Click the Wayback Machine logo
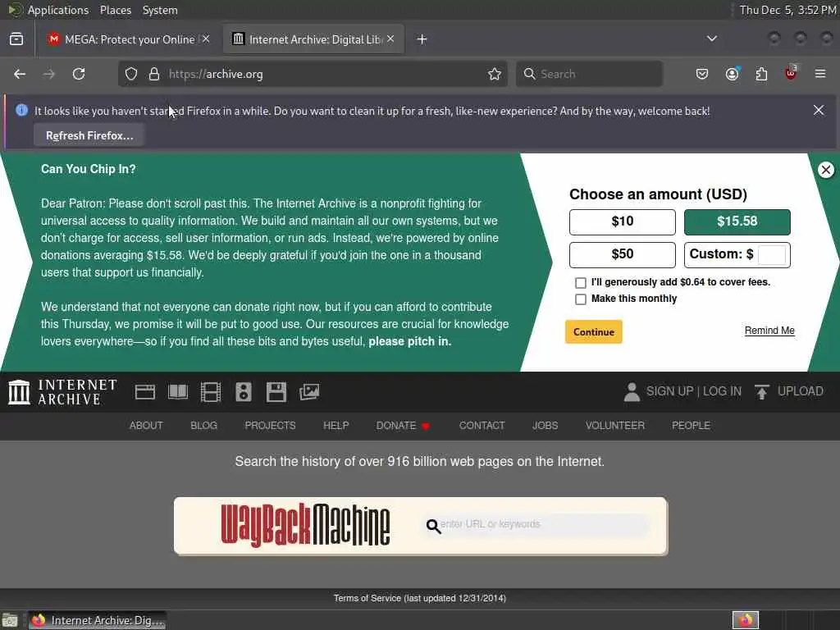The height and width of the screenshot is (630, 840). pyautogui.click(x=305, y=525)
